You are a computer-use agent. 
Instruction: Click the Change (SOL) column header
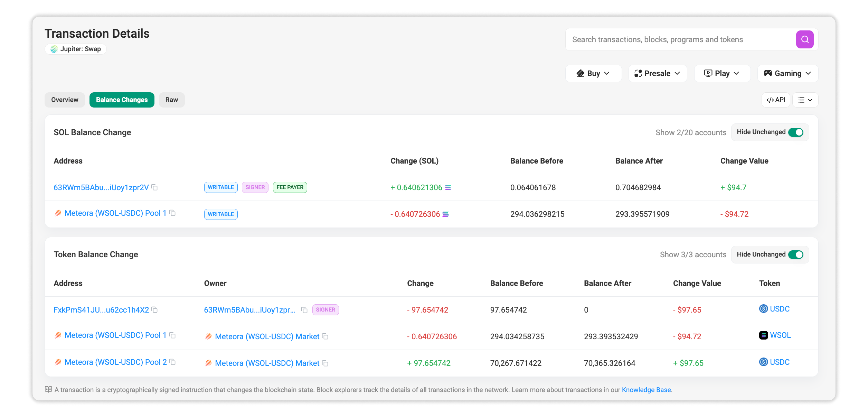point(414,161)
